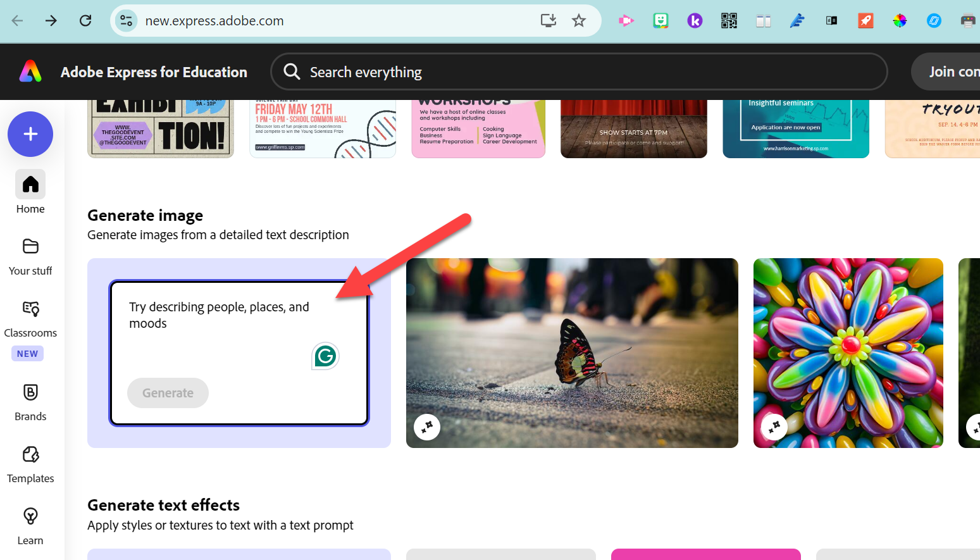Open the Show Starts at 7PM template
This screenshot has width=980, height=560.
[634, 128]
